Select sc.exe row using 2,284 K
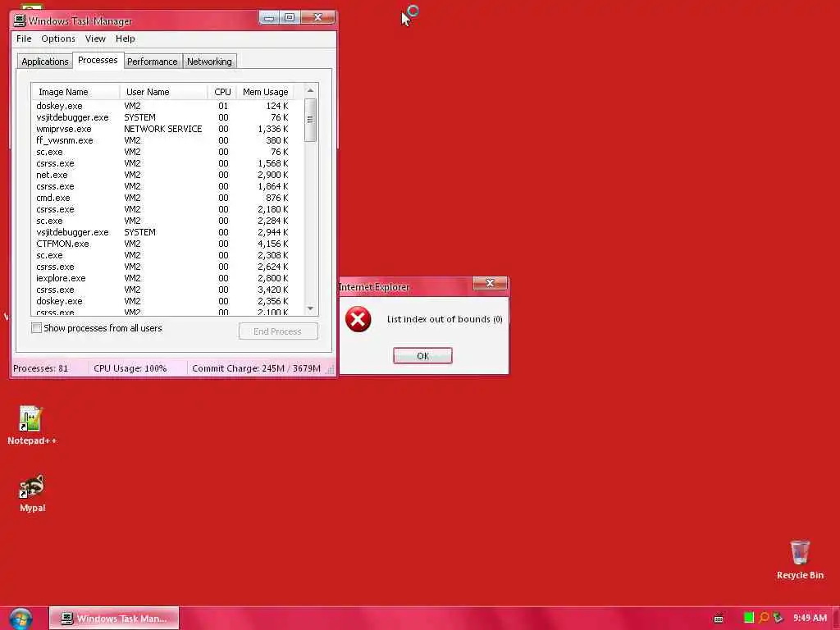 point(162,221)
